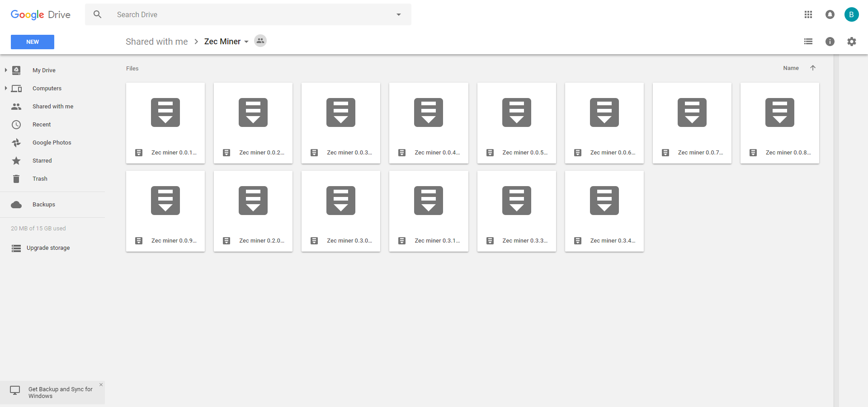868x407 pixels.
Task: Open the Name sort field menu
Action: pyautogui.click(x=791, y=68)
